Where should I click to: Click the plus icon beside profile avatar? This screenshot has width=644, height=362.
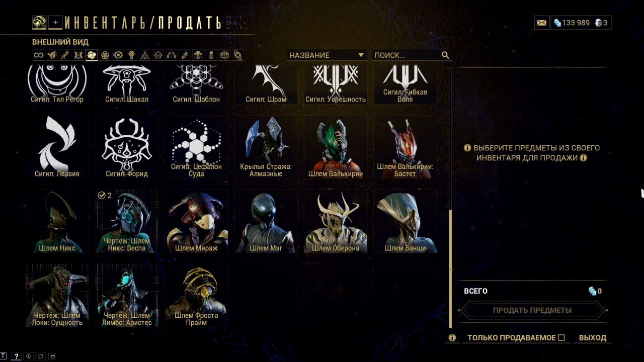coord(56,22)
